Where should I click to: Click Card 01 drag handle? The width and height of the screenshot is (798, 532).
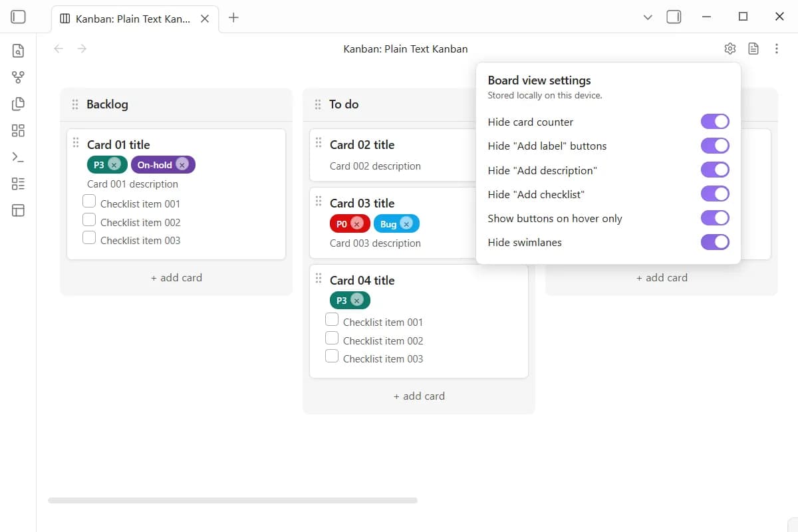[x=75, y=142]
